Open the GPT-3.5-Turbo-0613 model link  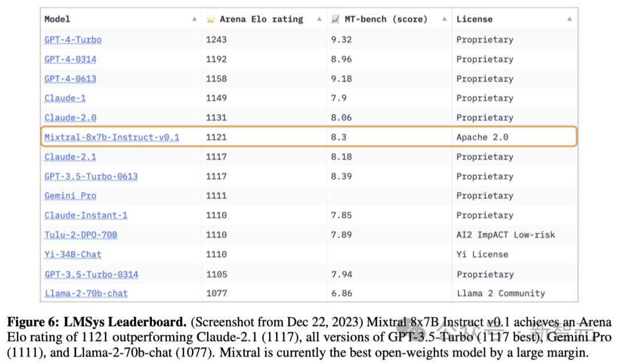click(x=91, y=177)
